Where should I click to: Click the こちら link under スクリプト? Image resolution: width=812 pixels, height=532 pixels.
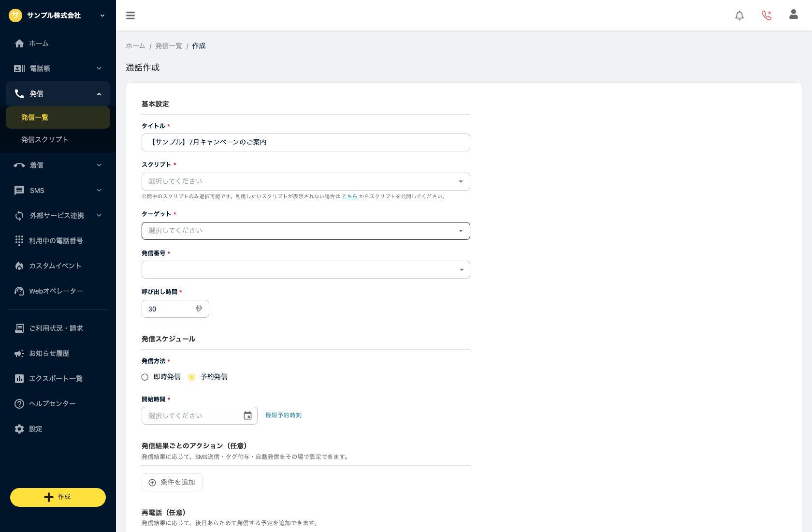point(349,196)
